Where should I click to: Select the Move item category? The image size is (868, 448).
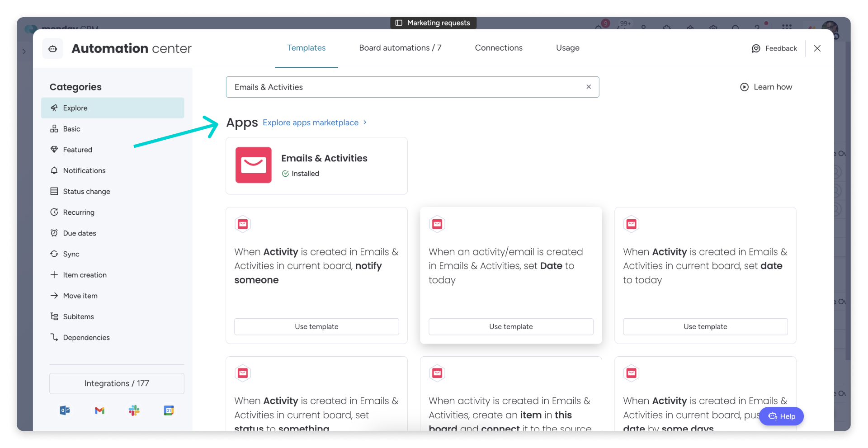pyautogui.click(x=113, y=296)
